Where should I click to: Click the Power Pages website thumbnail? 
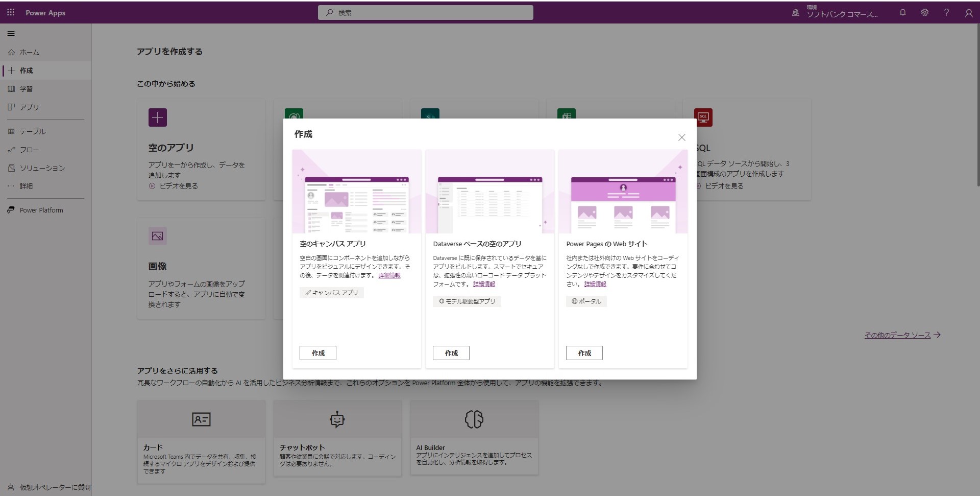point(623,192)
